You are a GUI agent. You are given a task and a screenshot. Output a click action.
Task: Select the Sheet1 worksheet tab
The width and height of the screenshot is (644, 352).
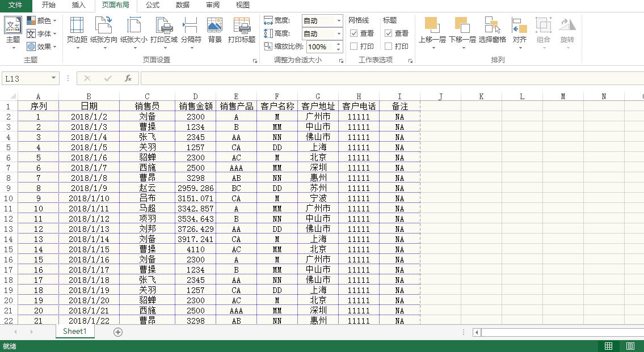point(75,332)
